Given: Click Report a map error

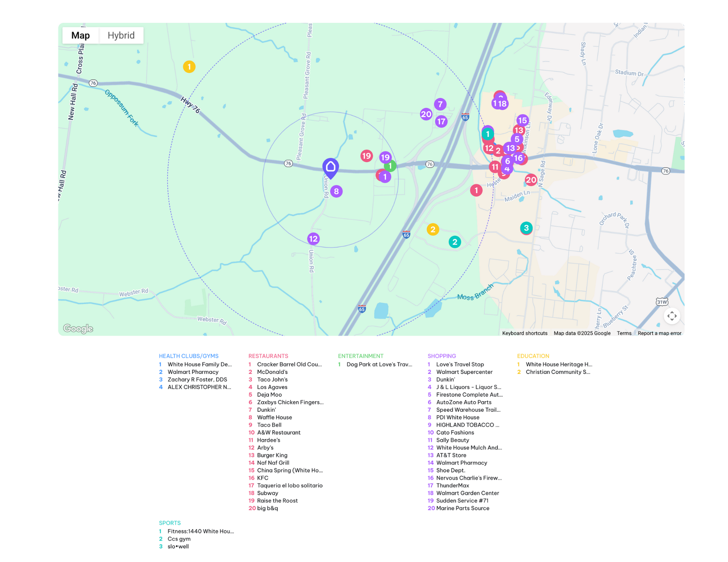Looking at the screenshot, I should [659, 333].
